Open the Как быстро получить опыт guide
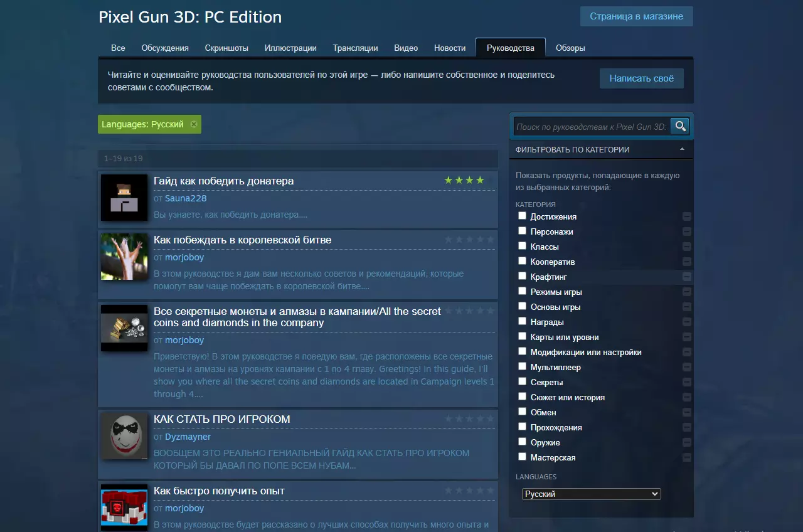803x532 pixels. click(x=219, y=491)
